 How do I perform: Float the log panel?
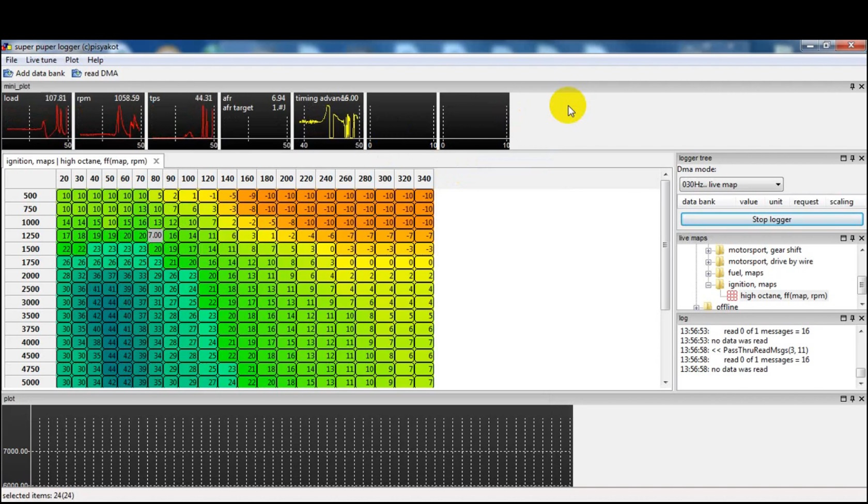pyautogui.click(x=843, y=318)
